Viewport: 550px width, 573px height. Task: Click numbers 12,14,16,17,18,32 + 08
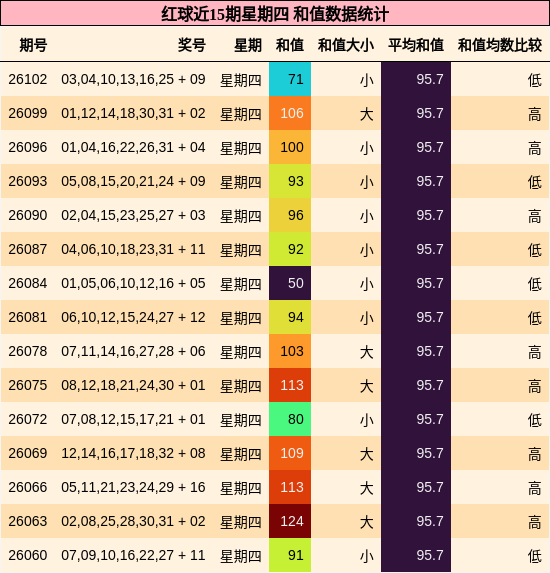pyautogui.click(x=133, y=453)
